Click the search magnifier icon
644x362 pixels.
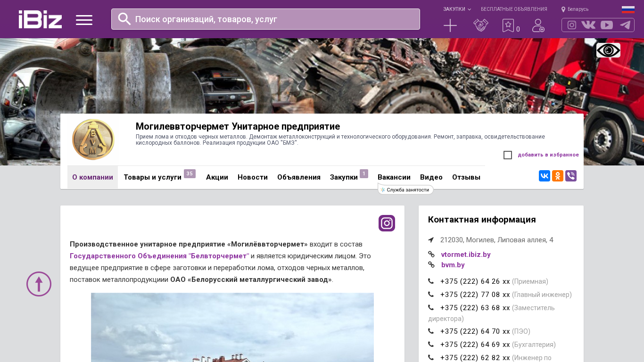pos(124,19)
